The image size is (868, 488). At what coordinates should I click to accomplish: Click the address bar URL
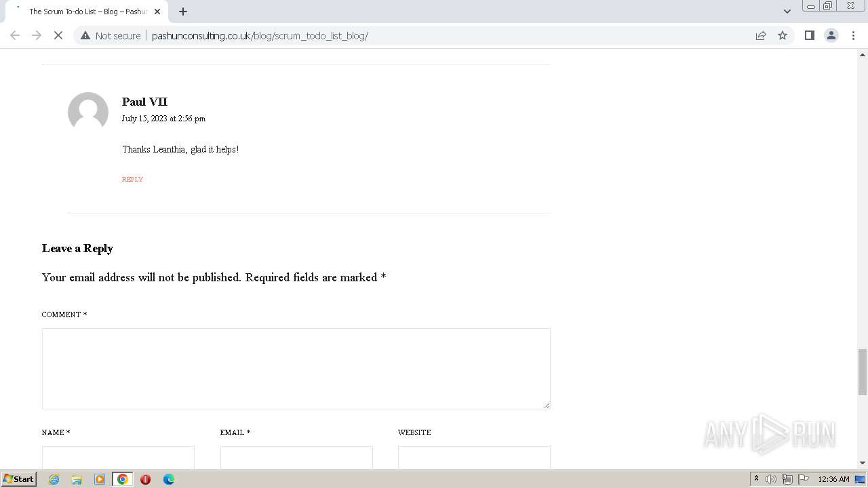pyautogui.click(x=260, y=35)
